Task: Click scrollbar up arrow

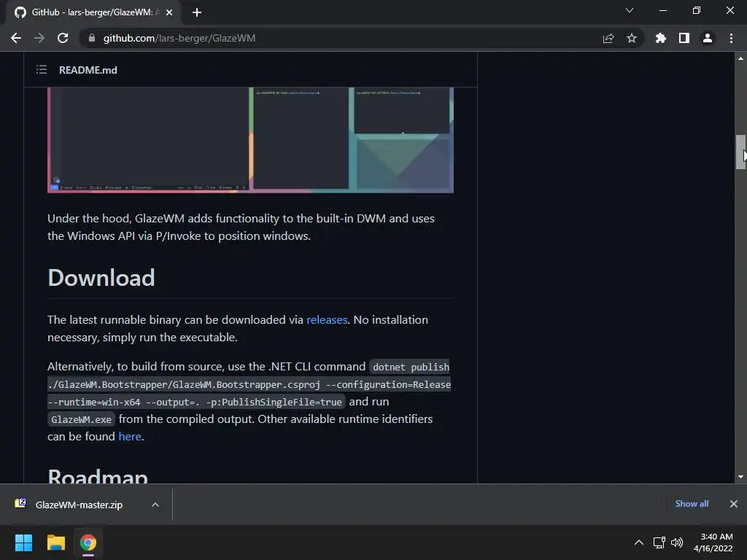Action: tap(741, 58)
